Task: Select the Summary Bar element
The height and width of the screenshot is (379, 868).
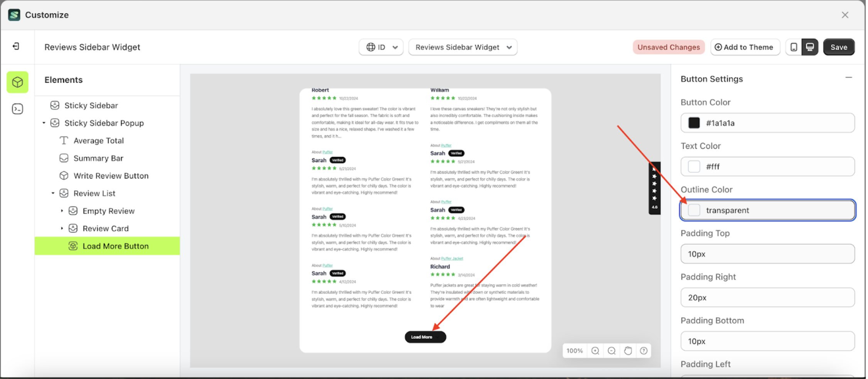Action: coord(99,158)
